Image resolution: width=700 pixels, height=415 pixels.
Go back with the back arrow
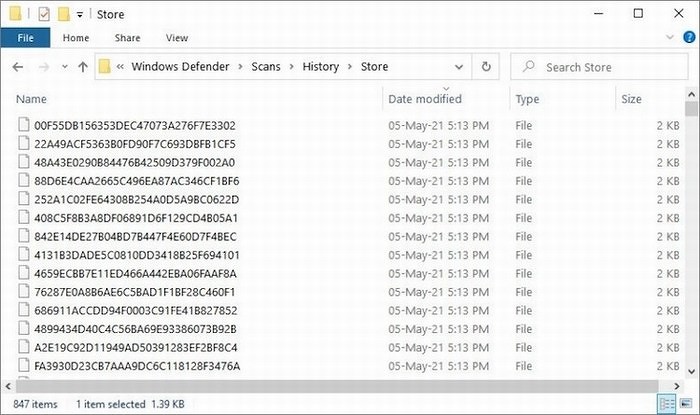coord(18,67)
